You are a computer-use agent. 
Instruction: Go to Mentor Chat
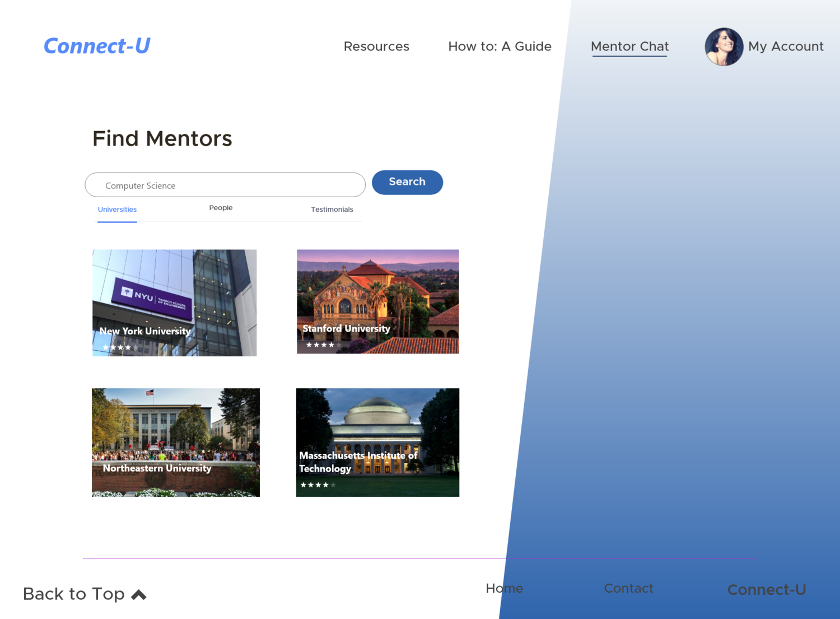click(629, 46)
